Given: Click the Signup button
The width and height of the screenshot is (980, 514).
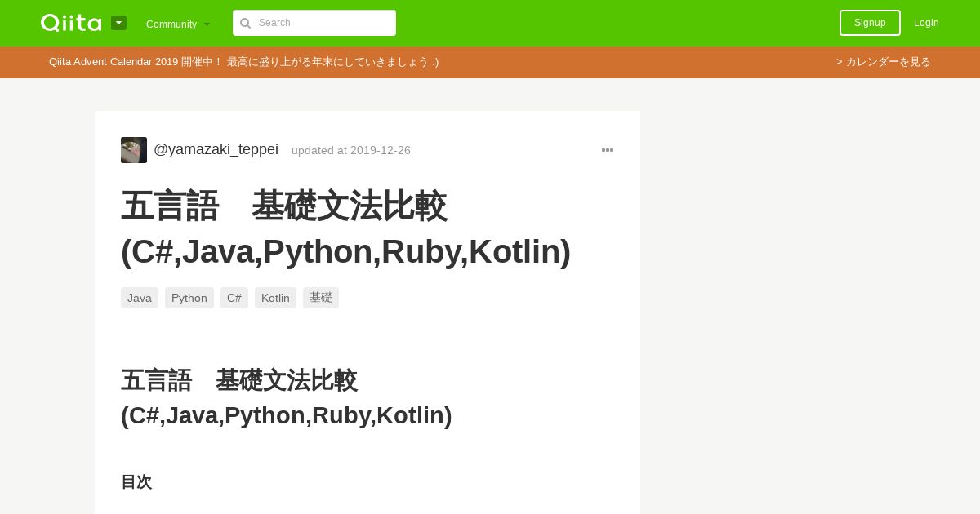Looking at the screenshot, I should 870,23.
